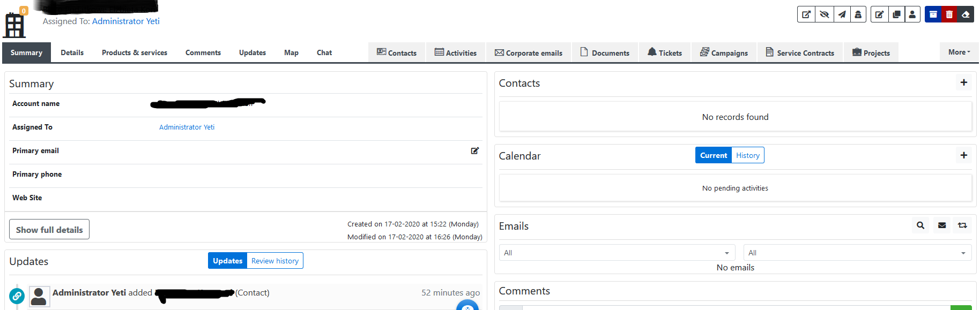Image resolution: width=980 pixels, height=310 pixels.
Task: Click the duplicate record icon
Action: point(896,14)
